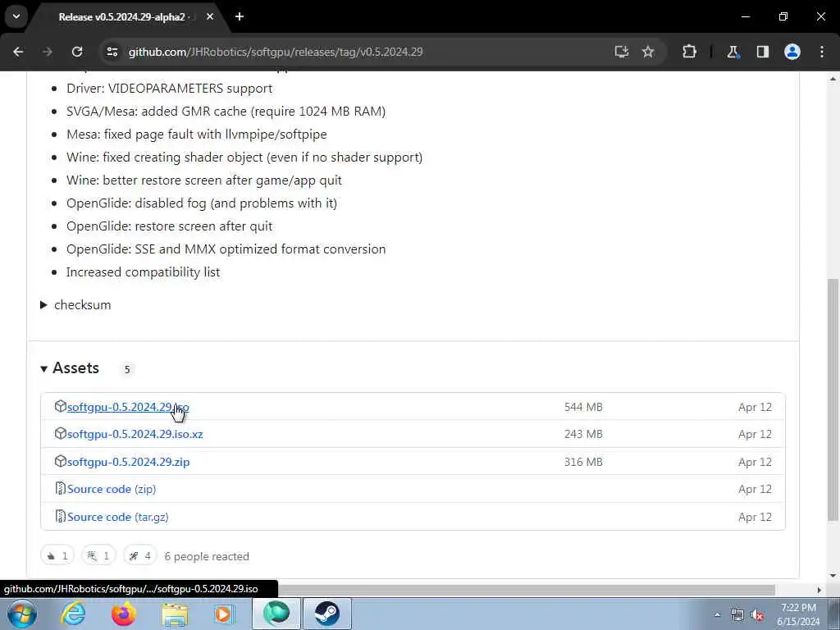Click the 544 MB size text
The width and height of the screenshot is (840, 630).
(583, 407)
